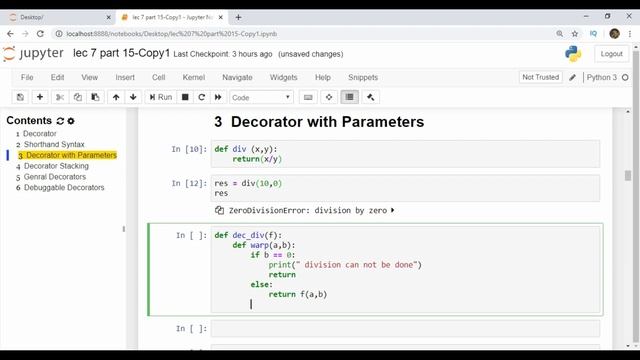
Task: Bookmark this page with the star icon
Action: tap(575, 34)
